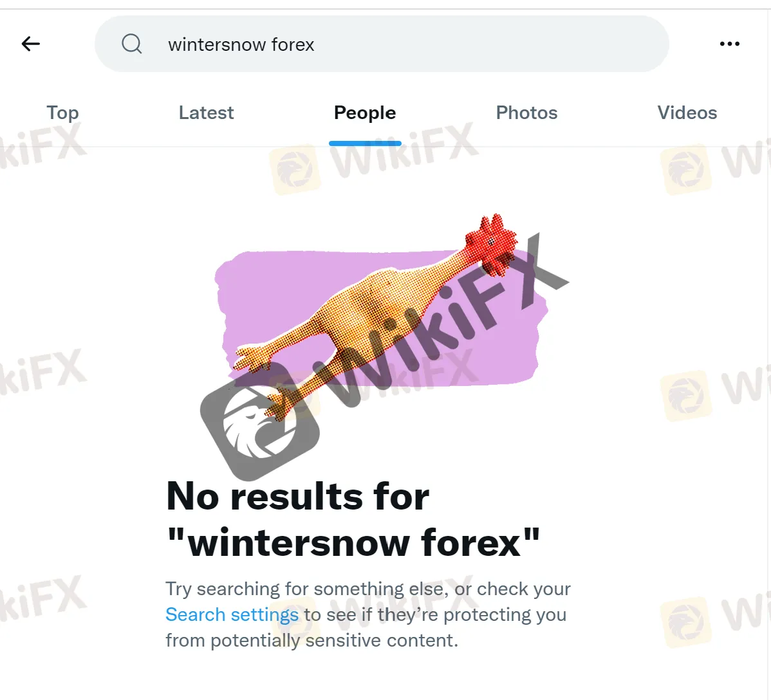Image resolution: width=771 pixels, height=700 pixels.
Task: Open the Photos tab
Action: (526, 113)
